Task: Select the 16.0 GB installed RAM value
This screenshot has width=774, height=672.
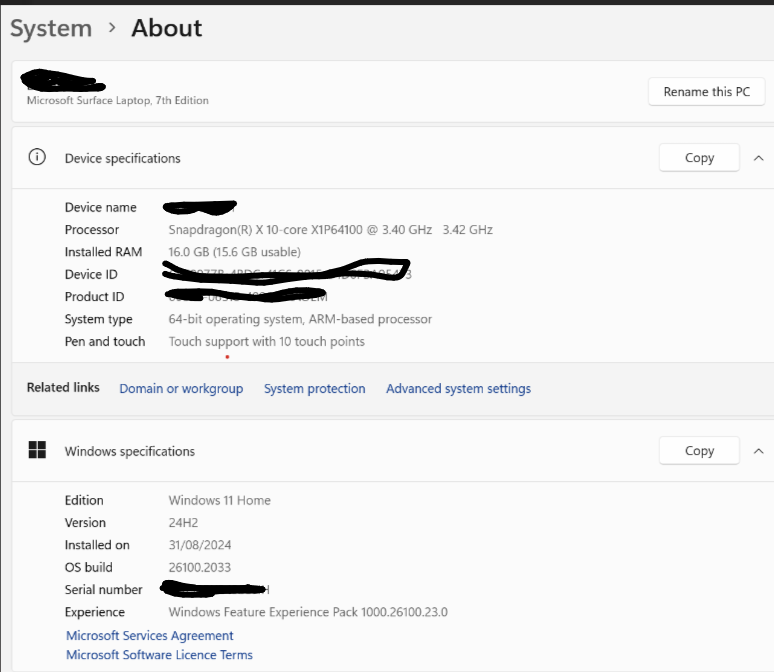Action: [234, 252]
